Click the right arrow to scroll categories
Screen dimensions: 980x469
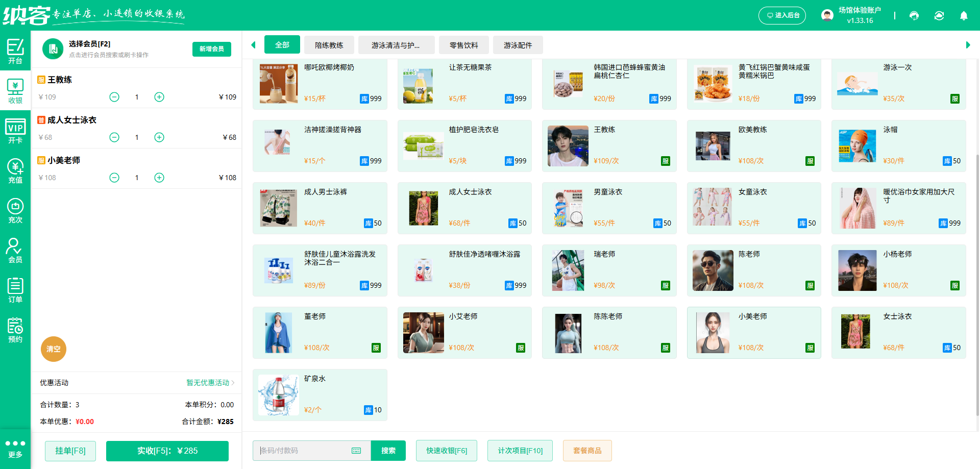tap(968, 45)
